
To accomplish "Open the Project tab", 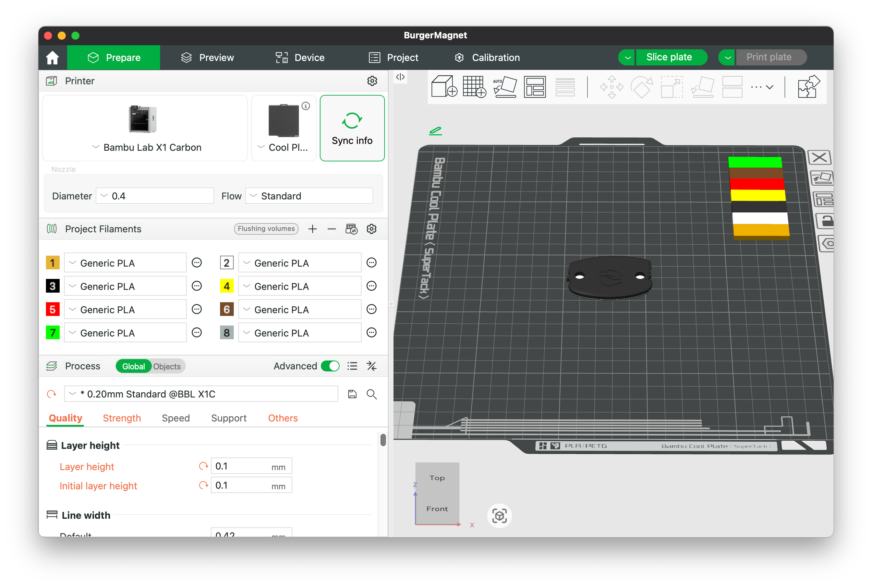I will pyautogui.click(x=393, y=57).
